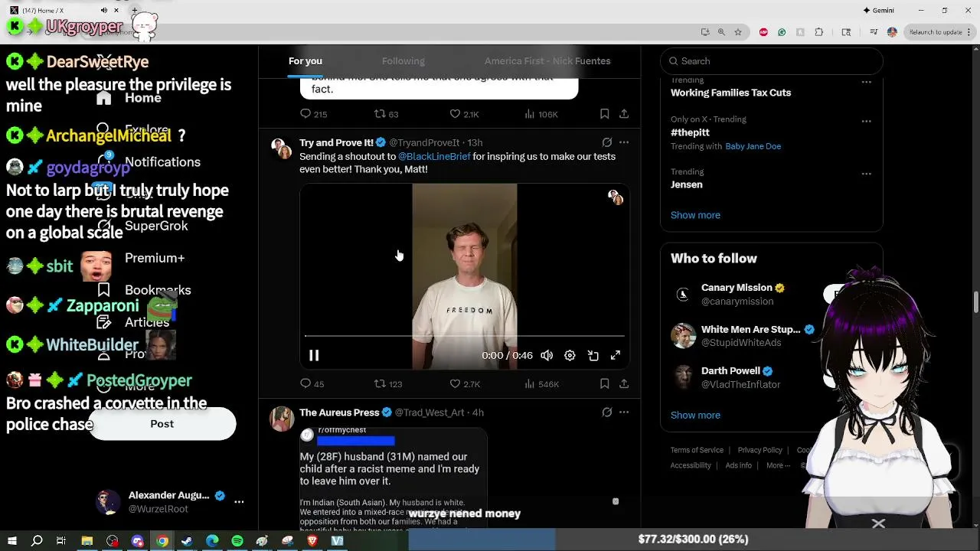The width and height of the screenshot is (980, 551).
Task: Open the Grammarly extension icon
Action: [782, 32]
